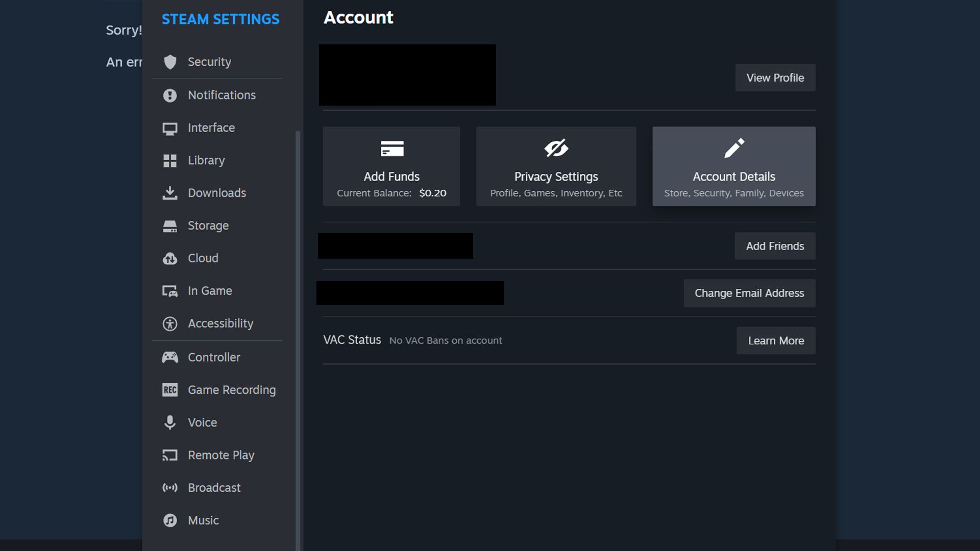This screenshot has width=980, height=551.
Task: Click the Security shield icon
Action: pyautogui.click(x=170, y=62)
